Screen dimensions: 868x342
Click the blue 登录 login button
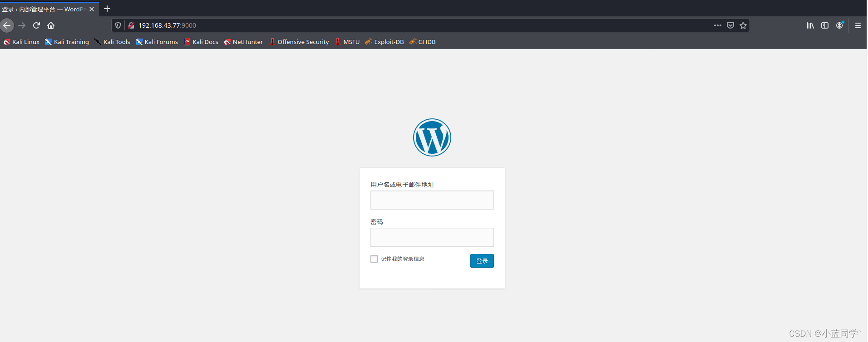(x=482, y=261)
